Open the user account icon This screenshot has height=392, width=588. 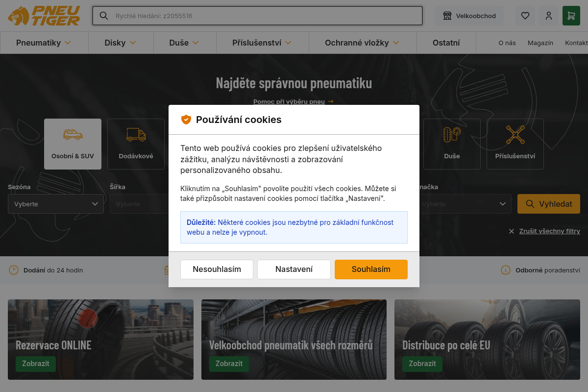(549, 16)
